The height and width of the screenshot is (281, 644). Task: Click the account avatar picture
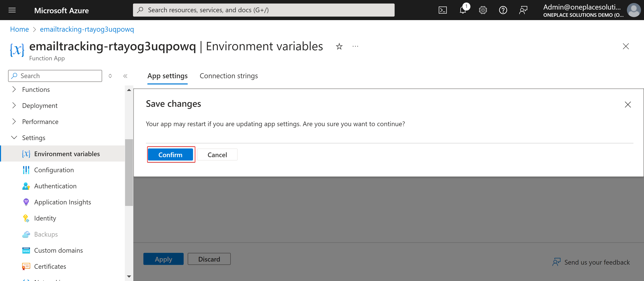[633, 10]
